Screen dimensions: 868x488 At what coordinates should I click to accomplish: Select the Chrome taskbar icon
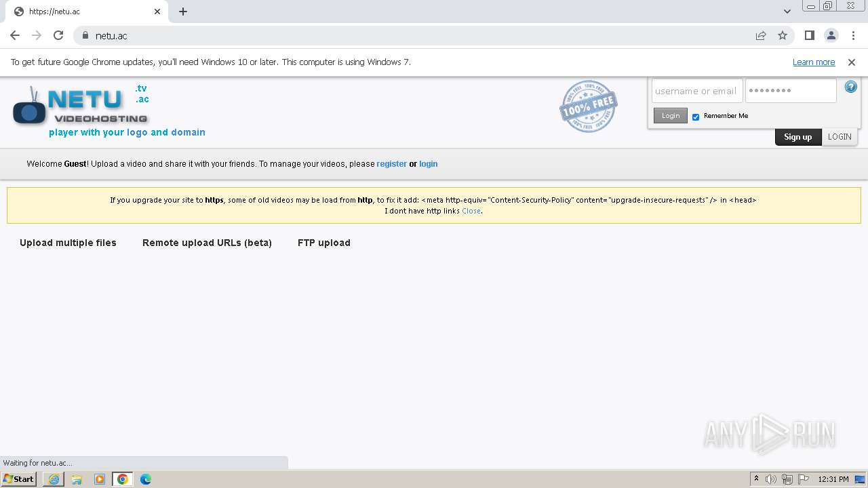click(123, 479)
